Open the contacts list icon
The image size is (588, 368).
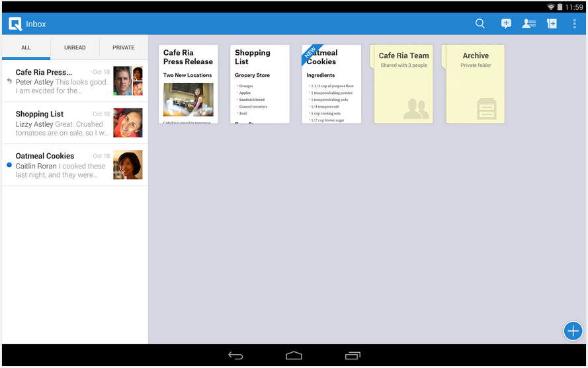pyautogui.click(x=528, y=24)
